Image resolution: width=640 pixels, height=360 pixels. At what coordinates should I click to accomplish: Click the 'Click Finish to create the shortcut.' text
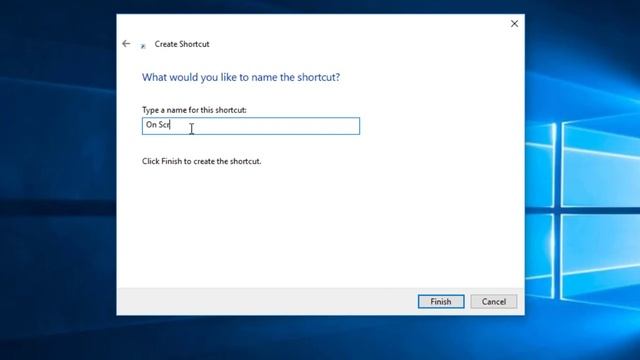tap(202, 161)
